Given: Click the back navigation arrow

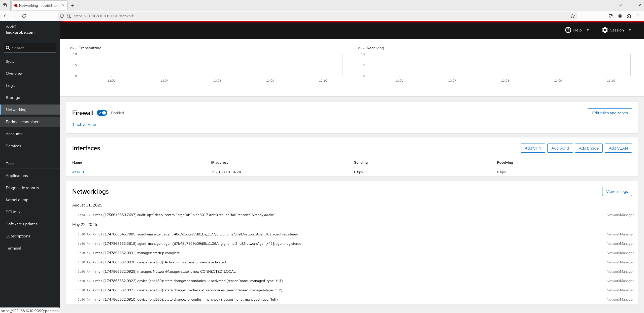Looking at the screenshot, I should (x=6, y=16).
